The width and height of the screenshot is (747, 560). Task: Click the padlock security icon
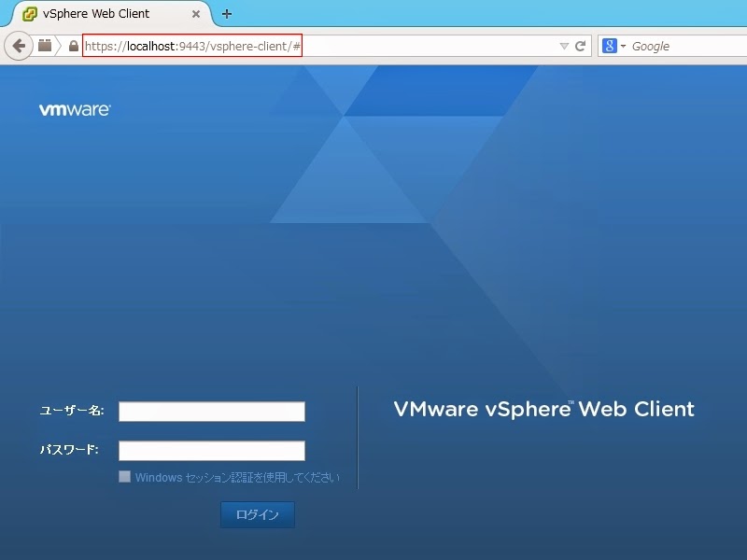[74, 46]
